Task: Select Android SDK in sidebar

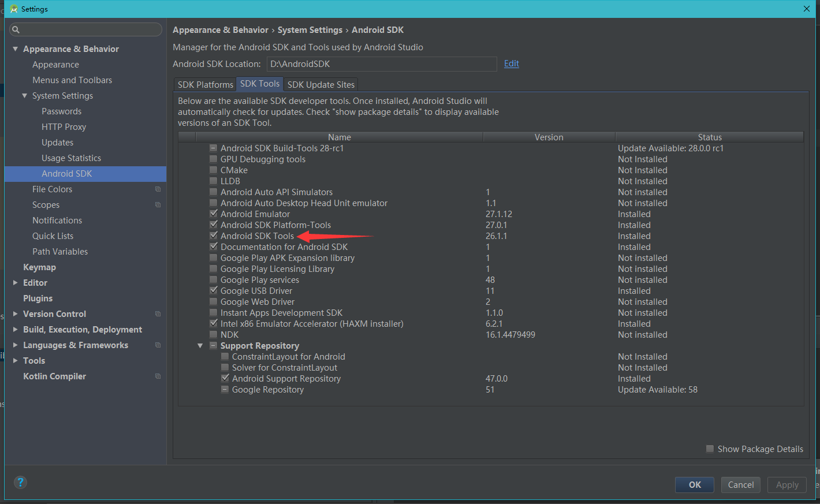Action: coord(85,174)
